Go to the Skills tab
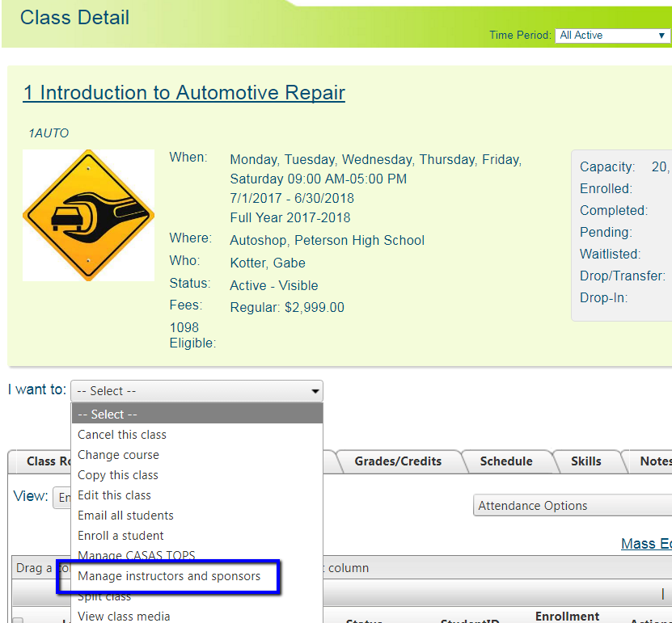The height and width of the screenshot is (623, 672). tap(585, 461)
